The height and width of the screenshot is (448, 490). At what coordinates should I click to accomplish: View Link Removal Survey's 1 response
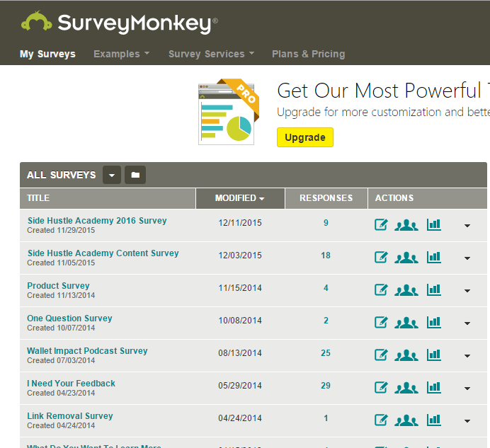pos(326,418)
